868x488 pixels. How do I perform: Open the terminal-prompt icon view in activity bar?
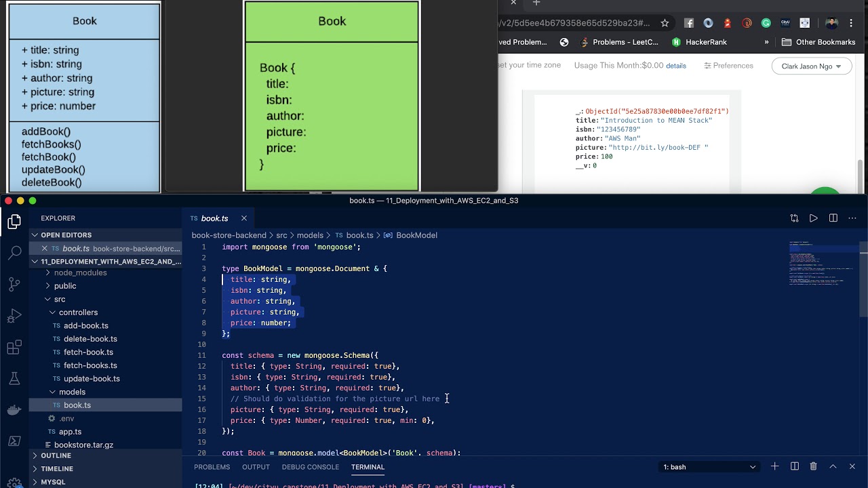point(14,441)
